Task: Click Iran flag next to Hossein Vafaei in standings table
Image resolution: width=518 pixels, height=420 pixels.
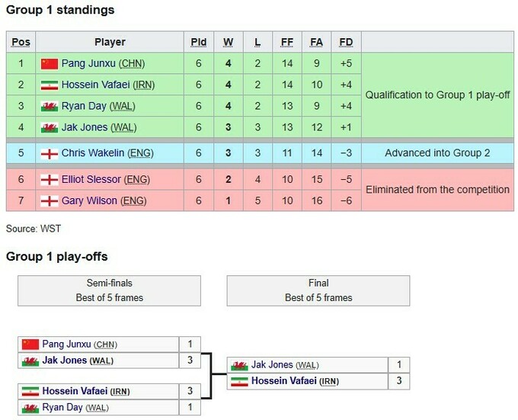Action: pyautogui.click(x=50, y=85)
